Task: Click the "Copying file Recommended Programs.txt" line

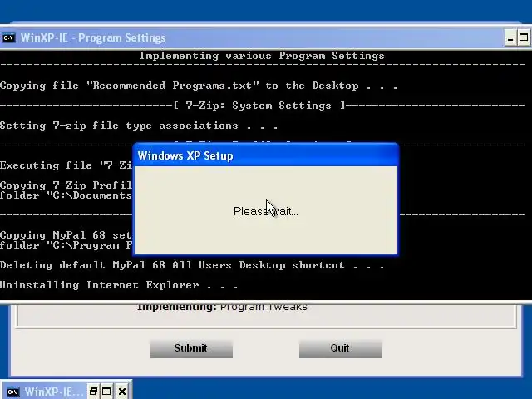Action: tap(199, 86)
